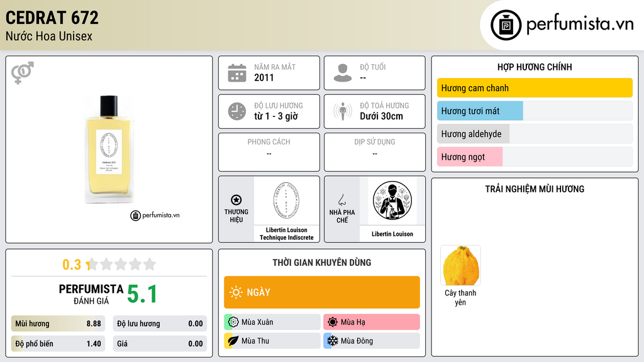Click the spring flower icon for Mùa Xuân

point(233,322)
